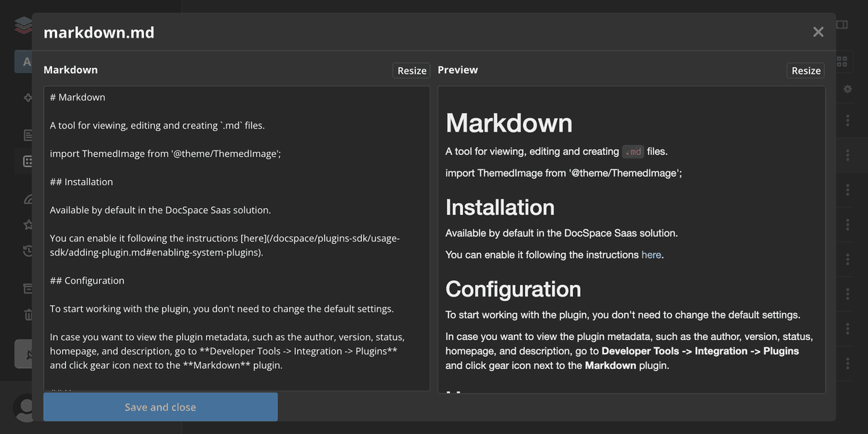Click 'Available by default' line in the editor
The height and width of the screenshot is (434, 868).
tap(160, 210)
